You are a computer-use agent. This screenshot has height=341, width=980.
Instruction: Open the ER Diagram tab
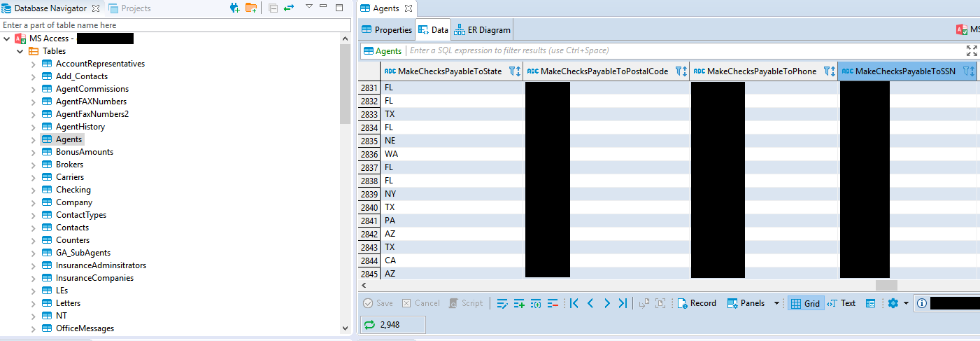tap(483, 30)
